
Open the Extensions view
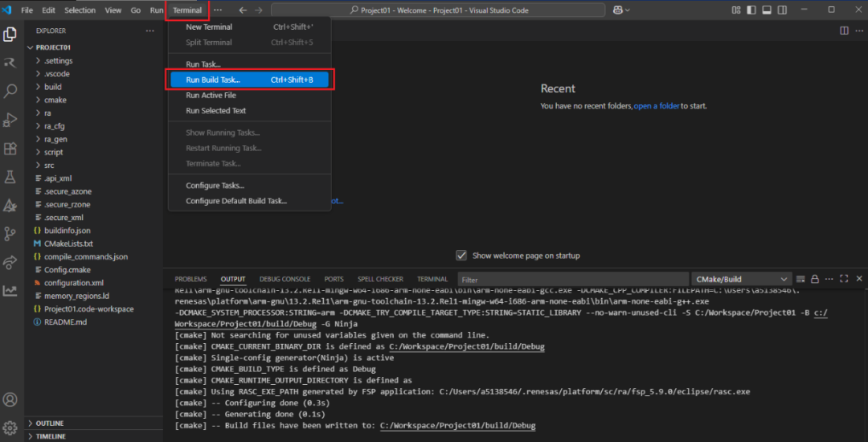tap(10, 149)
